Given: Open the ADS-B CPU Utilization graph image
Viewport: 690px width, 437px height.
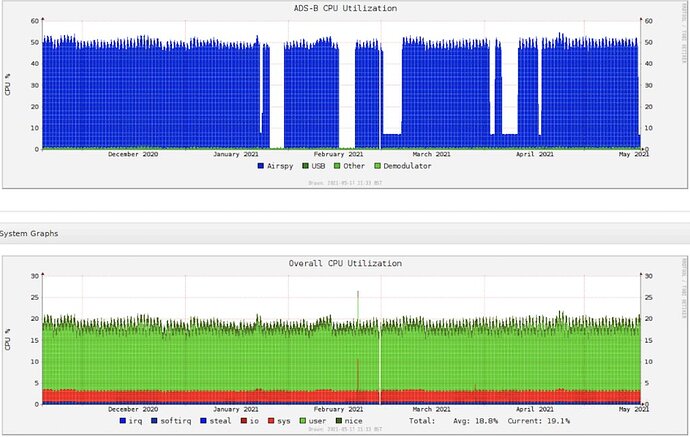Looking at the screenshot, I should [x=345, y=95].
